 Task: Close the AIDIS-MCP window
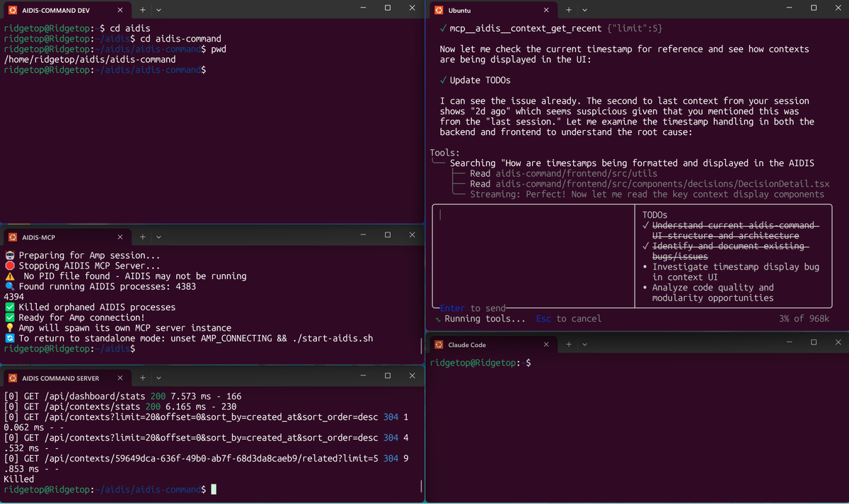pos(412,235)
